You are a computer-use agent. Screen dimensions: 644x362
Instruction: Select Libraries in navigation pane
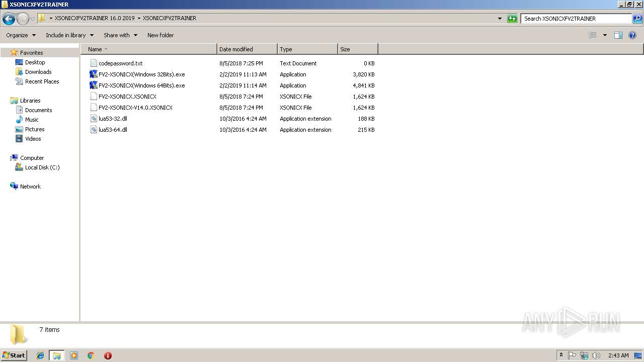click(30, 101)
